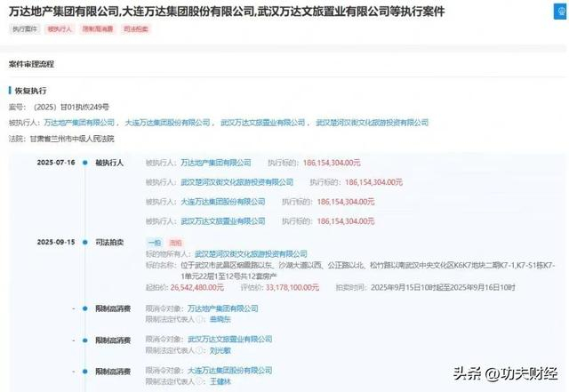Open the legal representative link 王健林
This screenshot has width=569, height=392.
220,381
